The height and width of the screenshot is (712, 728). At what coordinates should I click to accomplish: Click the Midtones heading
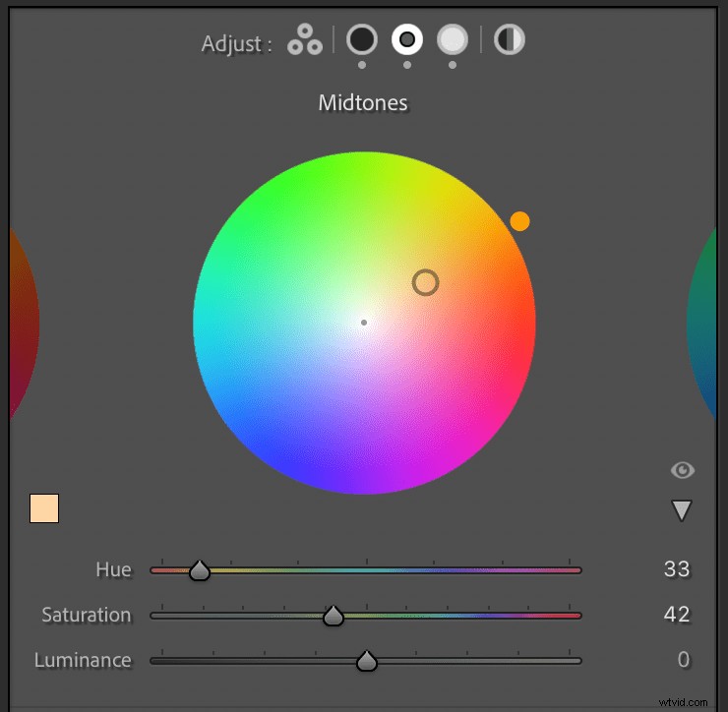coord(363,102)
